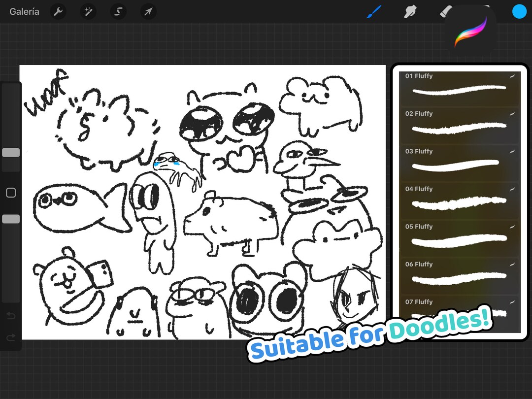
Task: Adjust the opacity slider below the Modify button
Action: 10,219
